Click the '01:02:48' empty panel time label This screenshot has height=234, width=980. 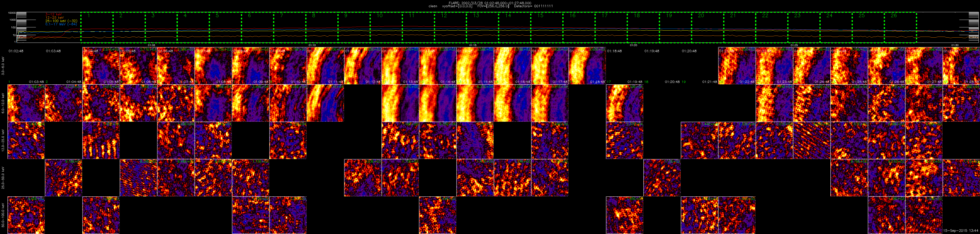[x=16, y=51]
